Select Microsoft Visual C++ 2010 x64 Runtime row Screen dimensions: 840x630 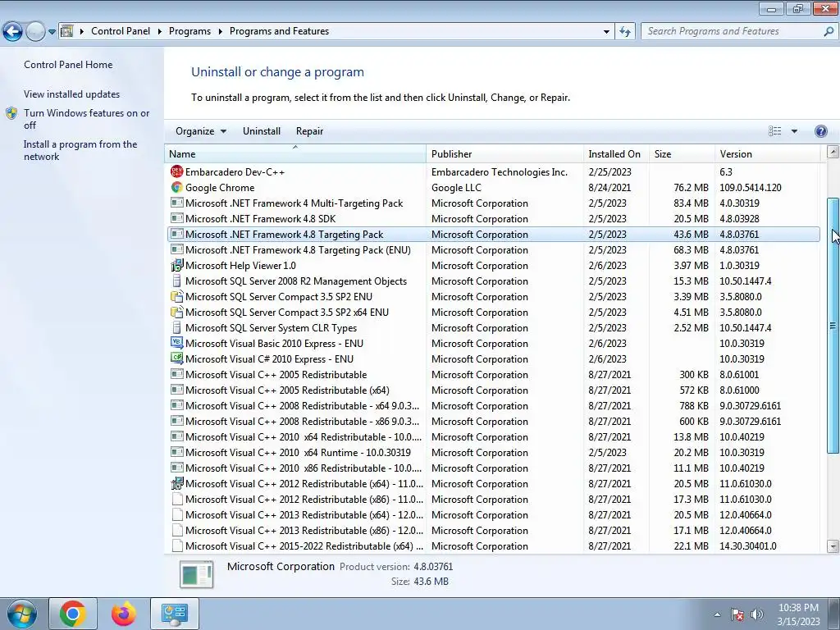tap(493, 452)
